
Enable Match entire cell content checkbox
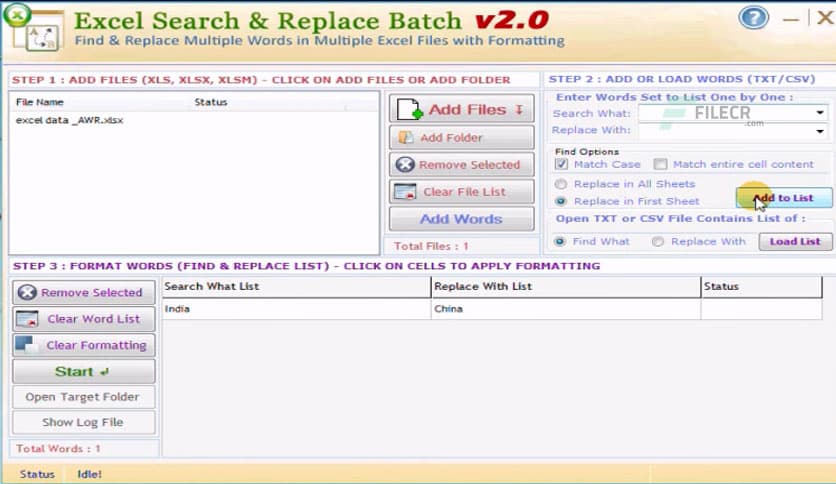pyautogui.click(x=660, y=164)
